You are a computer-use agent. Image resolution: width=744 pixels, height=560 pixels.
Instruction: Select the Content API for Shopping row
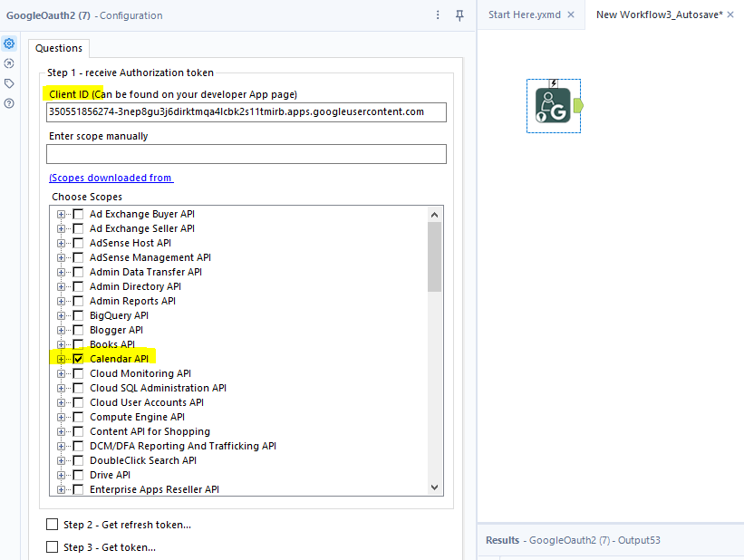click(150, 431)
